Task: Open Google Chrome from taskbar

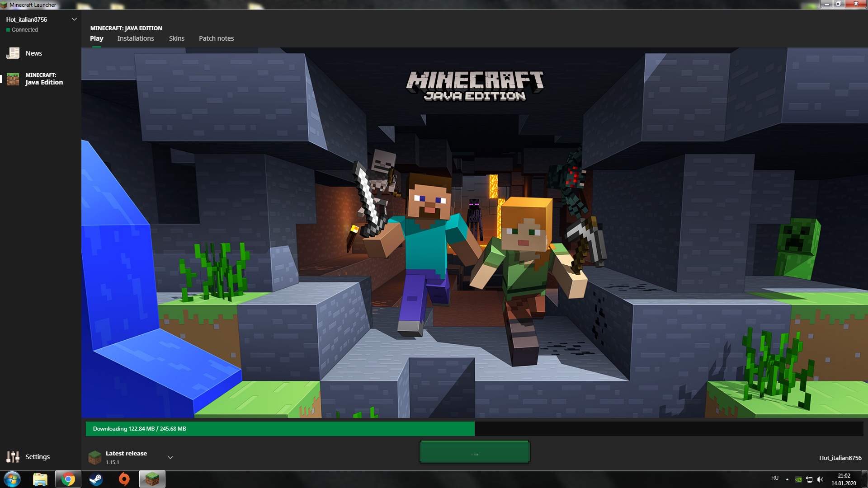Action: pyautogui.click(x=68, y=479)
